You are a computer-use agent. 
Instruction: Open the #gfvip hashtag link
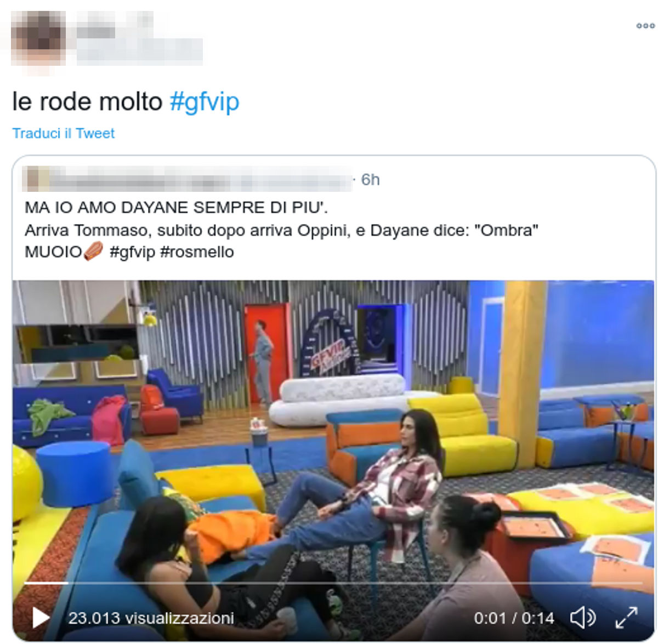pyautogui.click(x=205, y=102)
